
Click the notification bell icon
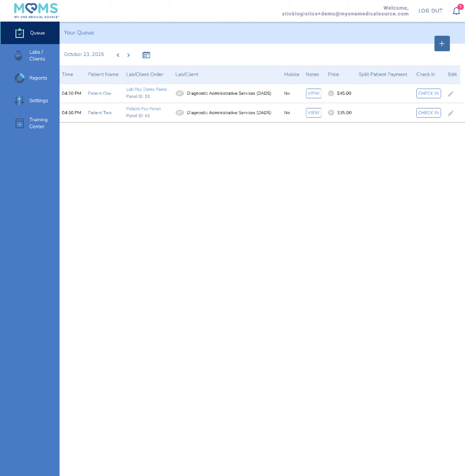point(456,11)
